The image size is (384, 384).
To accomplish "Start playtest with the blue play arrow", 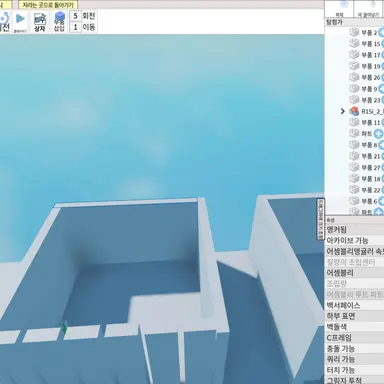I will [x=20, y=19].
